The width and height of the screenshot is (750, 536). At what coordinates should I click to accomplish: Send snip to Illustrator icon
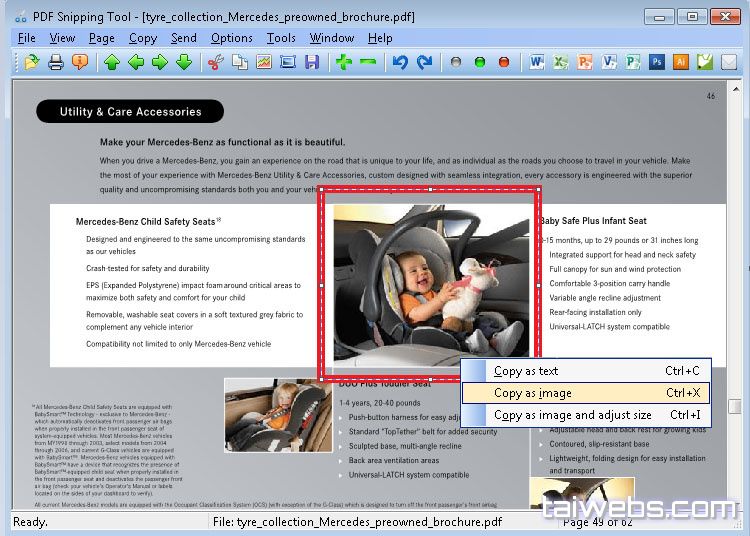pos(681,62)
